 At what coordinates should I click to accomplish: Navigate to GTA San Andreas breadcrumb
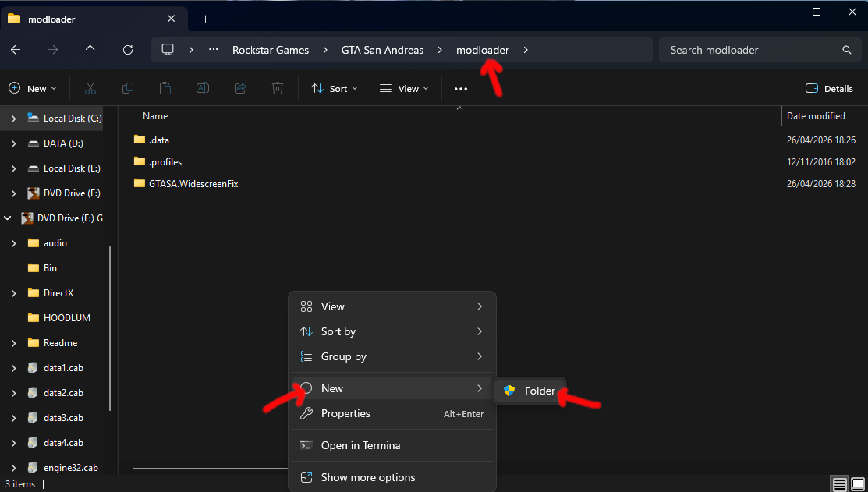tap(382, 50)
